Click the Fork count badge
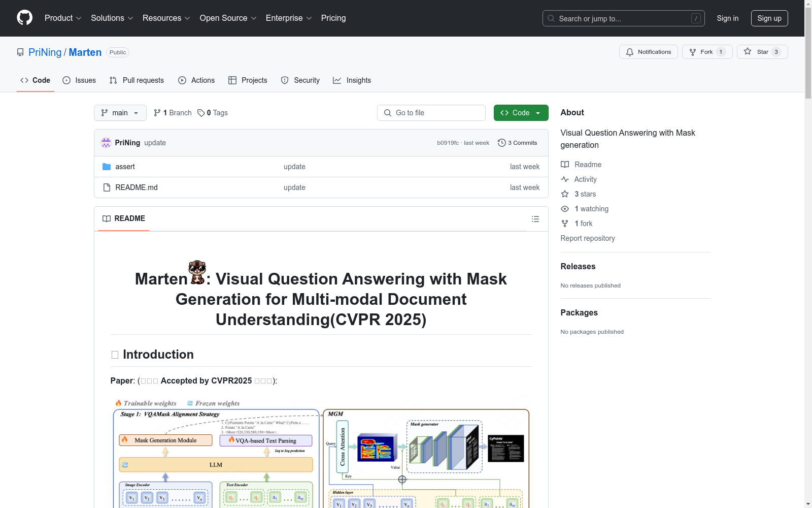Screen dimensions: 812x508 coord(721,52)
